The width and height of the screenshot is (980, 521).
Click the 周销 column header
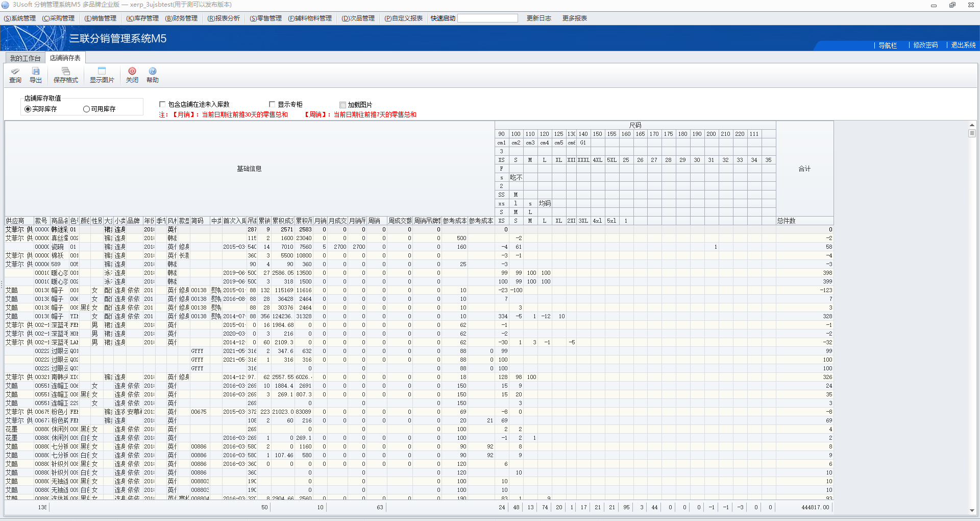tap(377, 221)
